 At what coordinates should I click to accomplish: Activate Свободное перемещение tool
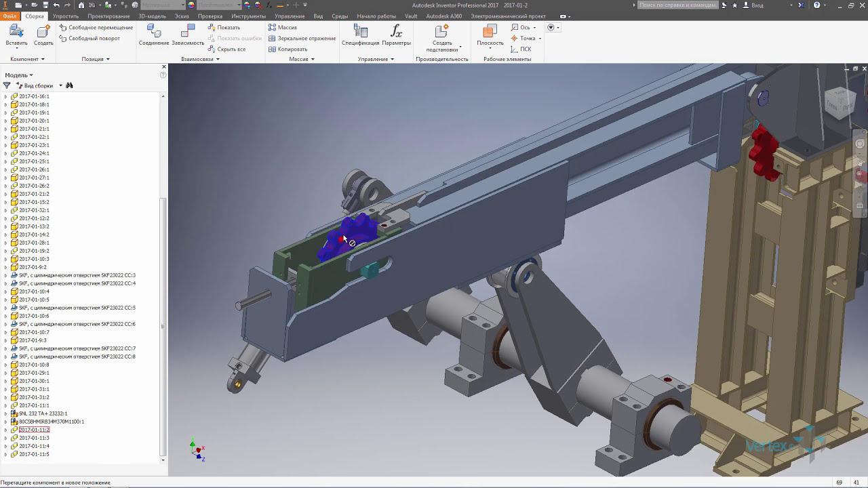tap(96, 28)
